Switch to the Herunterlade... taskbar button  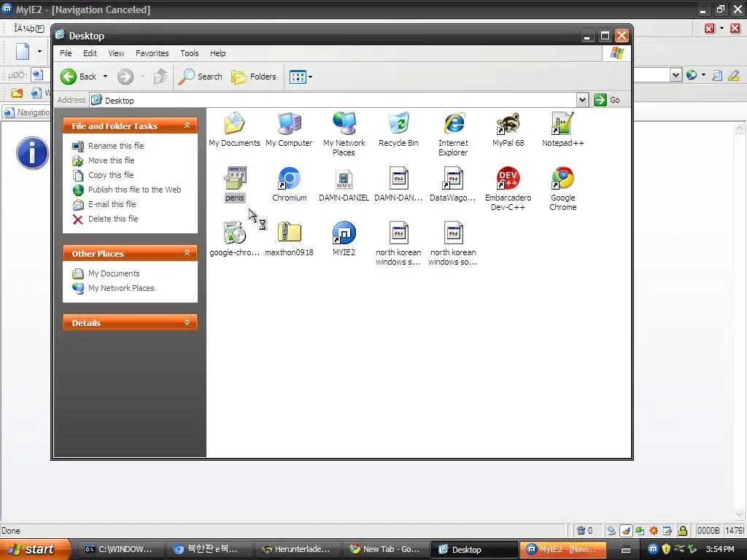(296, 549)
